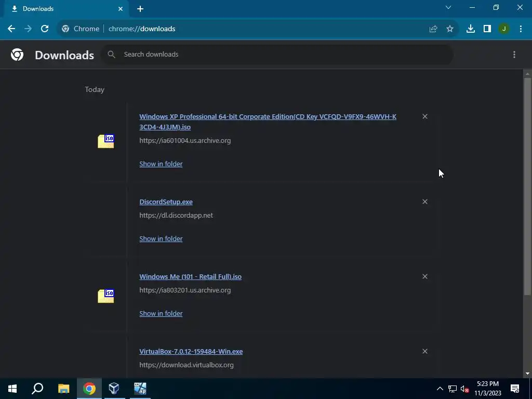Switch to VirtualBox in the taskbar

[x=114, y=389]
